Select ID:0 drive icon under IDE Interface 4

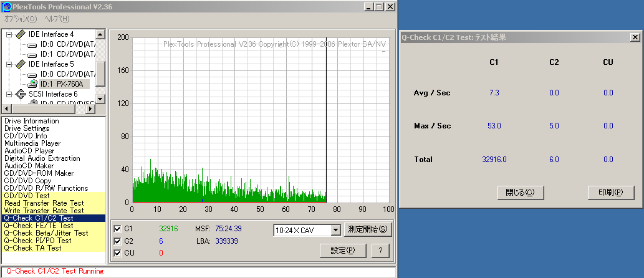(x=32, y=44)
